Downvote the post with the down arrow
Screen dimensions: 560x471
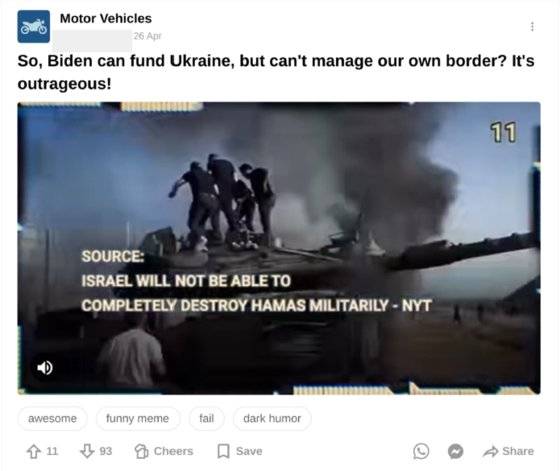coord(87,451)
